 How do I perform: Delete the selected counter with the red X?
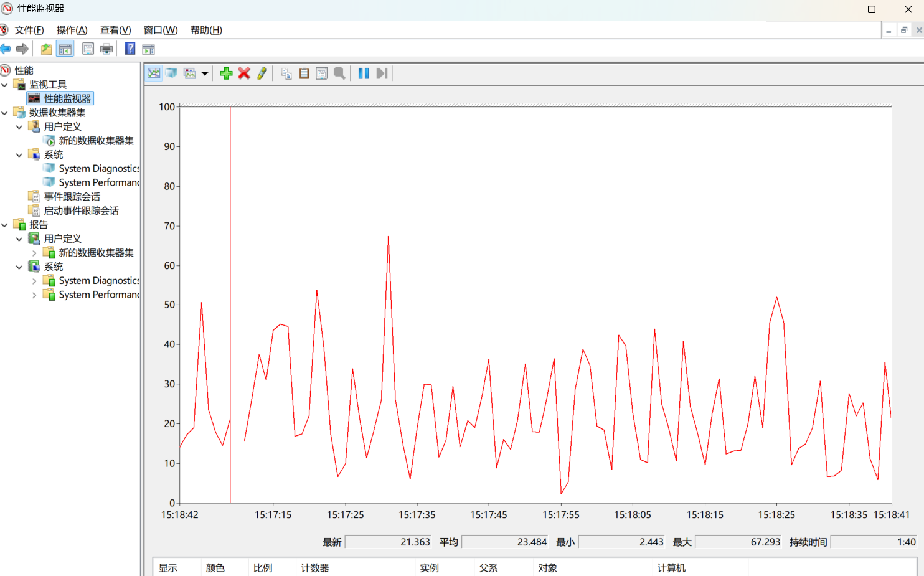244,73
